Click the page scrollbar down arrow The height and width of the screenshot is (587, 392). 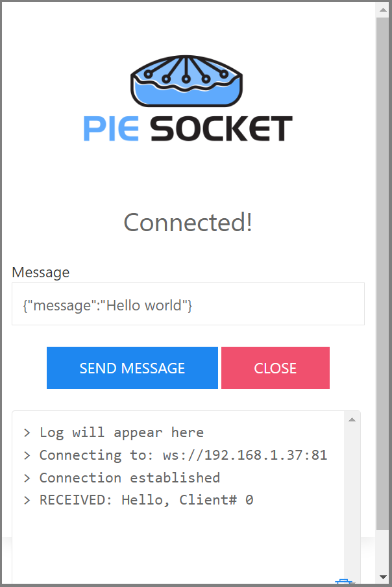[383, 577]
